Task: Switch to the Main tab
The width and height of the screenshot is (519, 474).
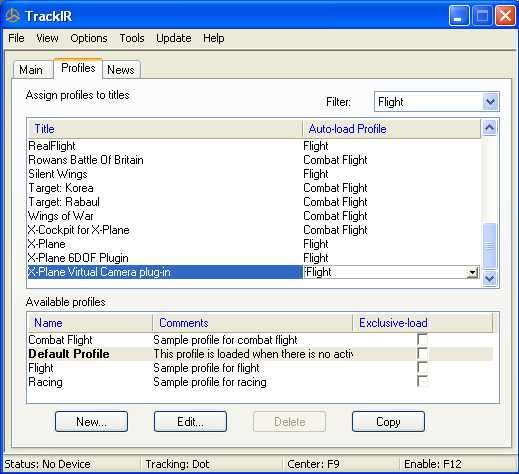Action: point(32,70)
